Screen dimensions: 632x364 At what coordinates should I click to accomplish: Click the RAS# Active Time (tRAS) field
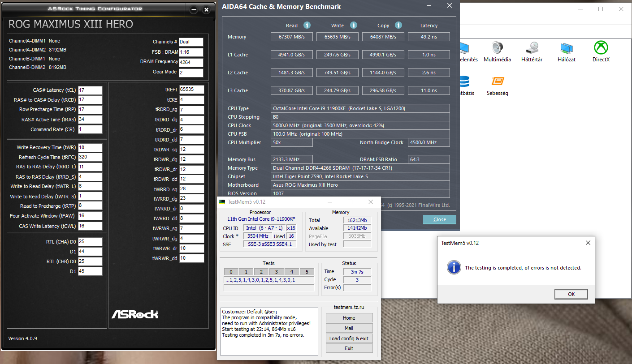[90, 120]
